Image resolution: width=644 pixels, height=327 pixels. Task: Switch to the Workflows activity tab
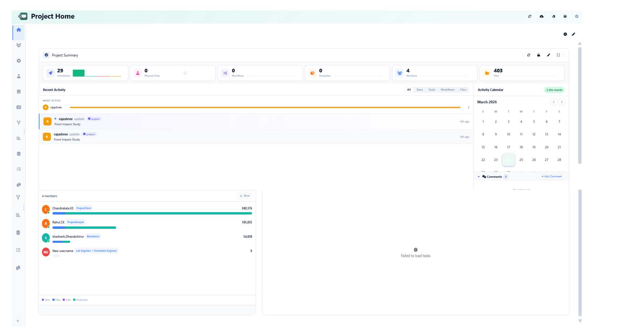click(x=447, y=90)
